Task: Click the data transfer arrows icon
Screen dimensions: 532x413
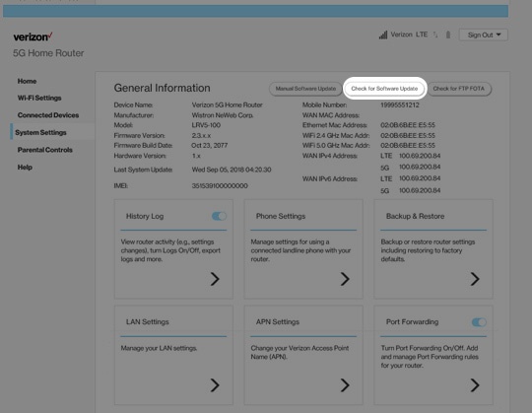Action: click(x=435, y=34)
